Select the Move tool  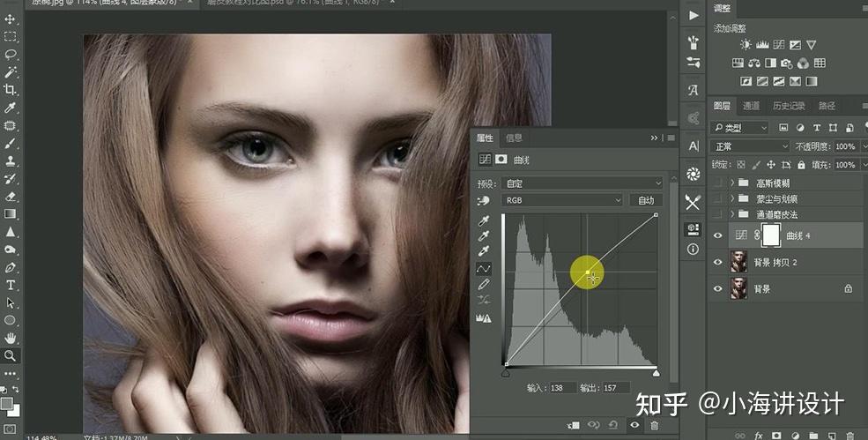[10, 19]
